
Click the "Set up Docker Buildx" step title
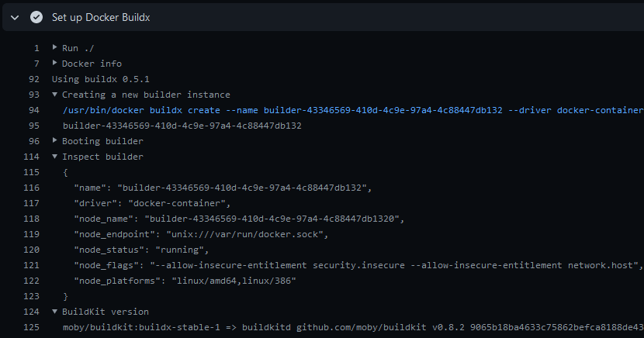tap(101, 17)
